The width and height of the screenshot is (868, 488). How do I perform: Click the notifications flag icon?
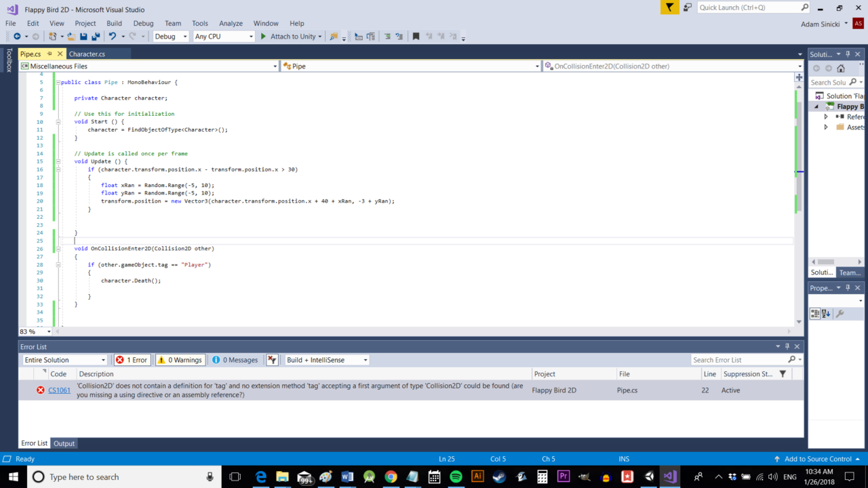tap(669, 7)
